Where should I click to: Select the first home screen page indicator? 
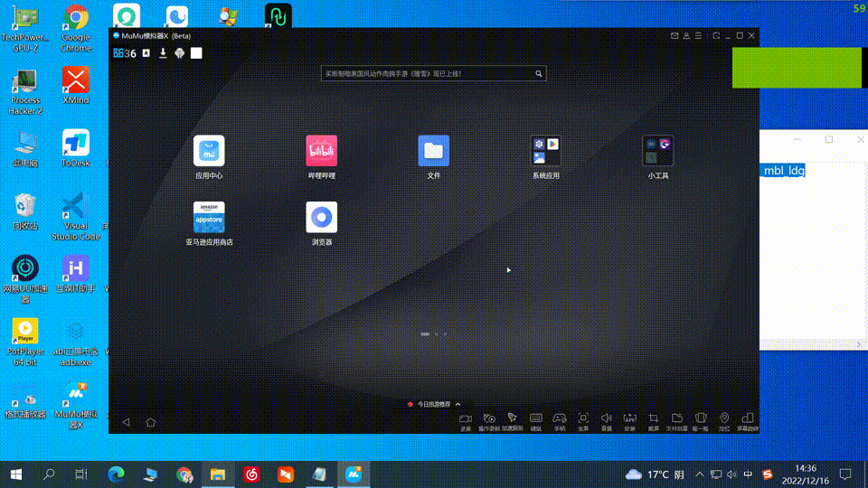[x=425, y=334]
